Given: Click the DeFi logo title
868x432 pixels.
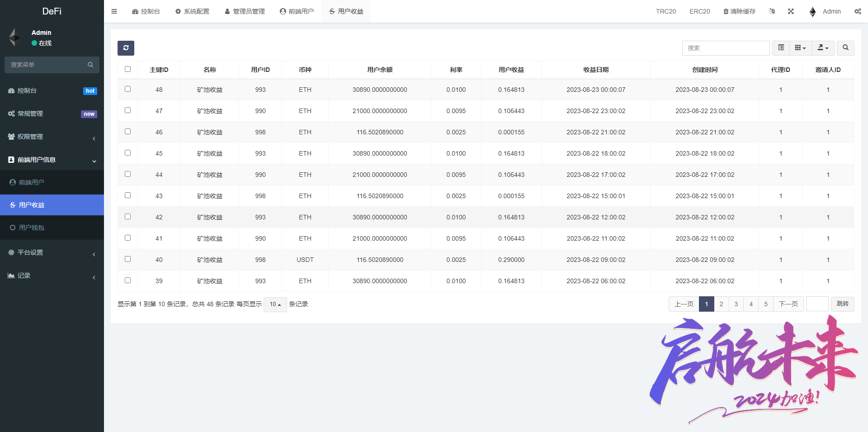Looking at the screenshot, I should pyautogui.click(x=52, y=11).
